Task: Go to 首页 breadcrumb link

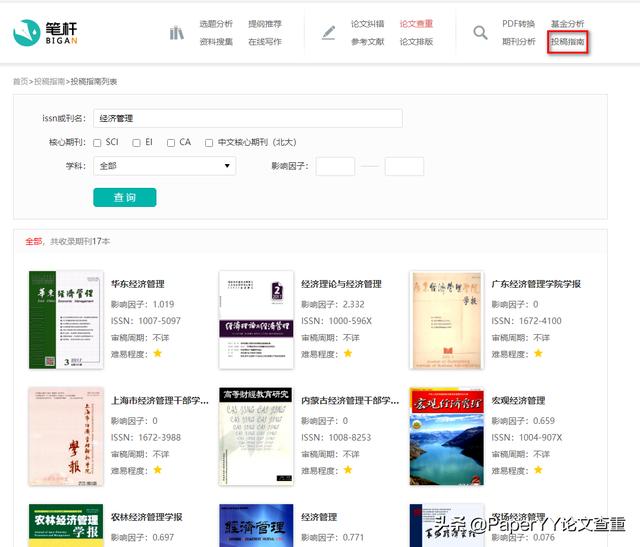Action: [20, 82]
